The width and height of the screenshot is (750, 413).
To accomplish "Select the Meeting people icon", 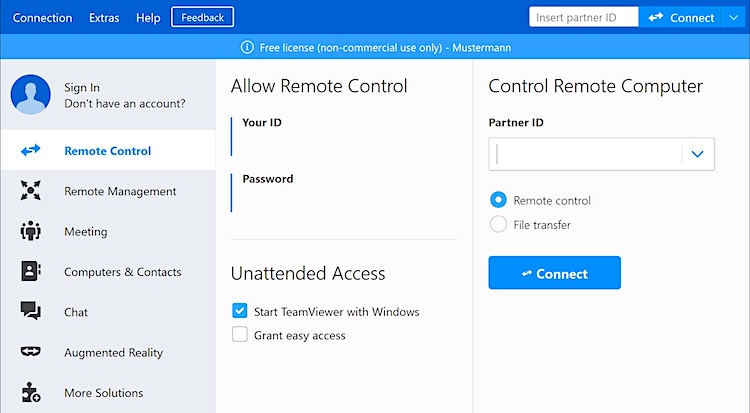I will 31,231.
